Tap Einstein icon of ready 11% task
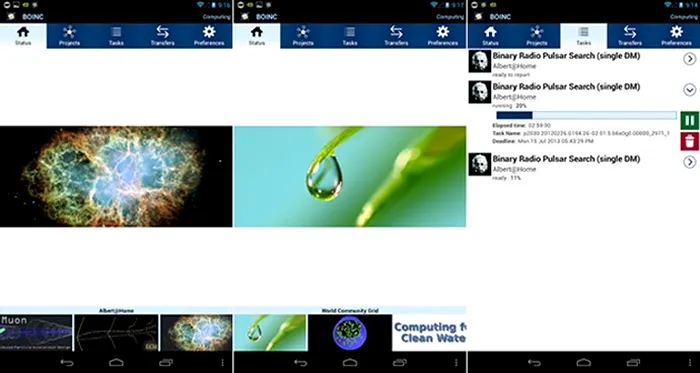This screenshot has width=700, height=373. coord(480,164)
